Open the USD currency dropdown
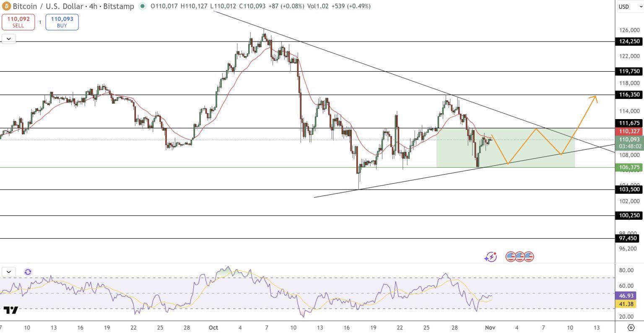The width and height of the screenshot is (644, 333). tap(629, 7)
